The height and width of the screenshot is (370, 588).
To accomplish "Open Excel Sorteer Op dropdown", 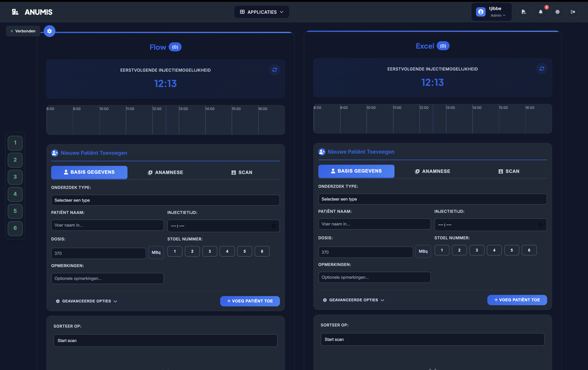I will coord(432,339).
